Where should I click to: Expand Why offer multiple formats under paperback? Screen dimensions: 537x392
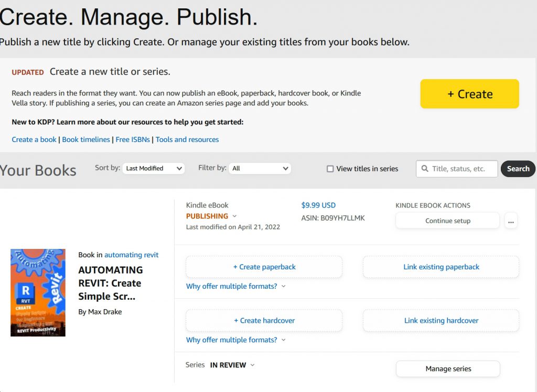click(x=235, y=286)
